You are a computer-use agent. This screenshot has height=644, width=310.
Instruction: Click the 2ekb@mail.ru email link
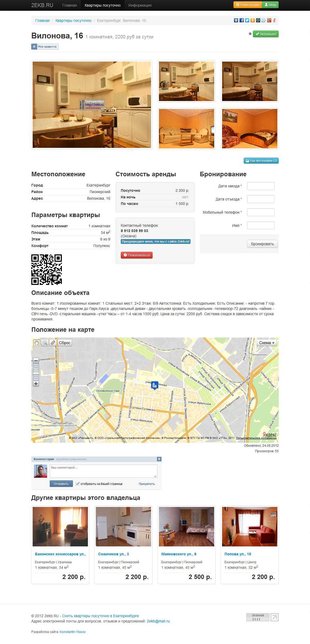coord(158,621)
